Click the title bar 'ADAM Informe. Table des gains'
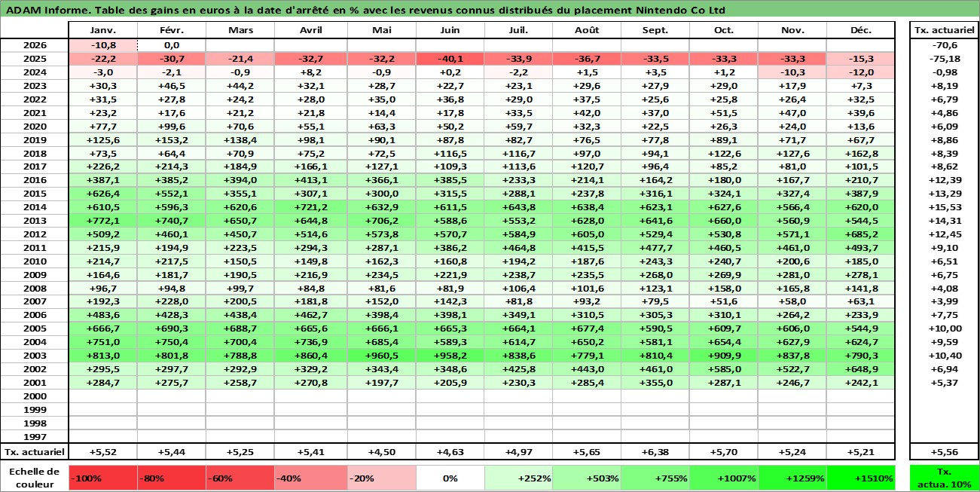This screenshot has height=492, width=980. tap(490, 11)
